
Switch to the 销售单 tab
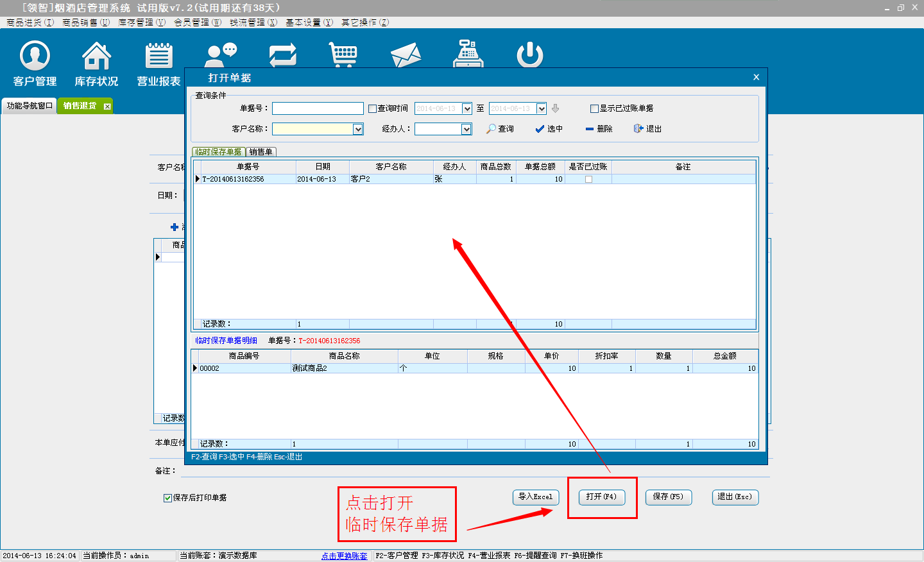tap(261, 152)
